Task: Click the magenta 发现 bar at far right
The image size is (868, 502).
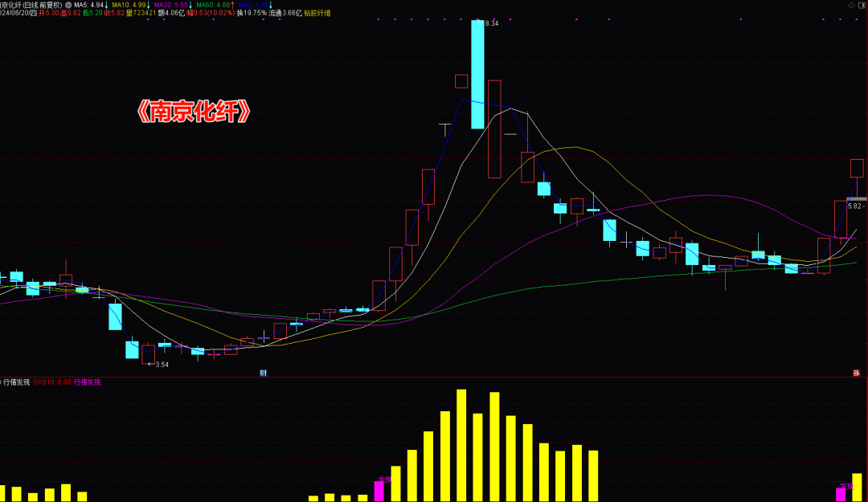Action: 841,494
